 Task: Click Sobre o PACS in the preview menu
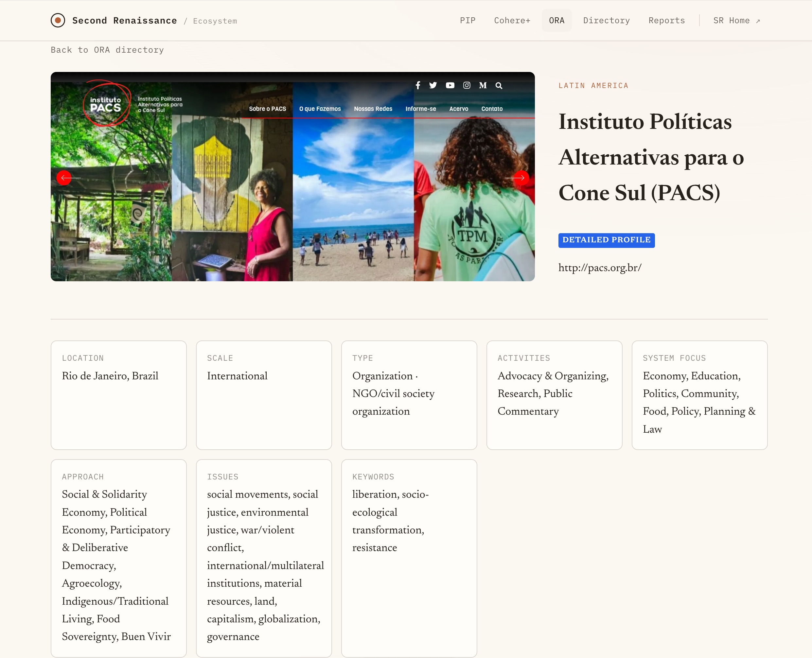point(267,109)
